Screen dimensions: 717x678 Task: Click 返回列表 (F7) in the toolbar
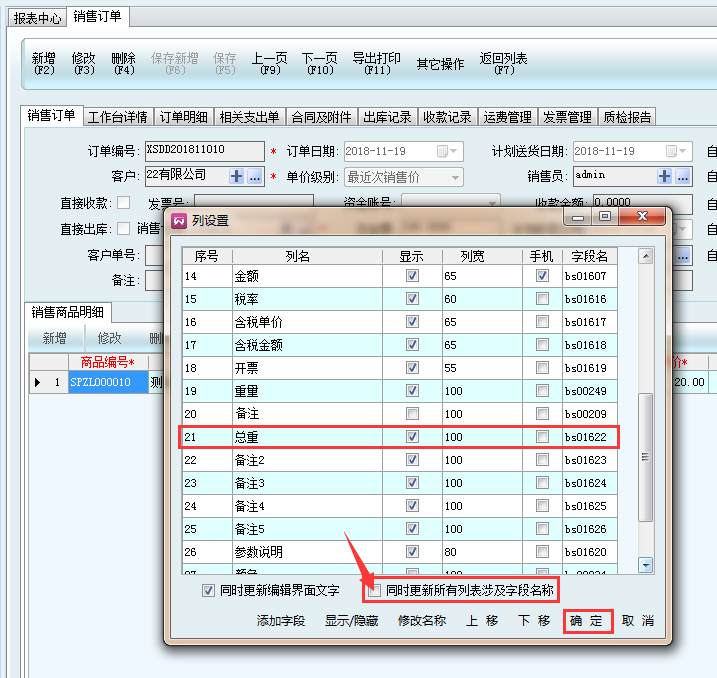[x=504, y=64]
